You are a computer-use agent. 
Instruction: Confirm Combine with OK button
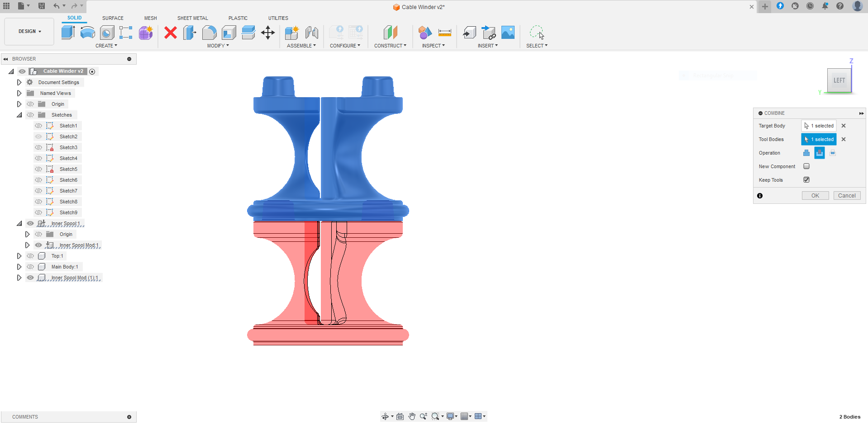(815, 196)
